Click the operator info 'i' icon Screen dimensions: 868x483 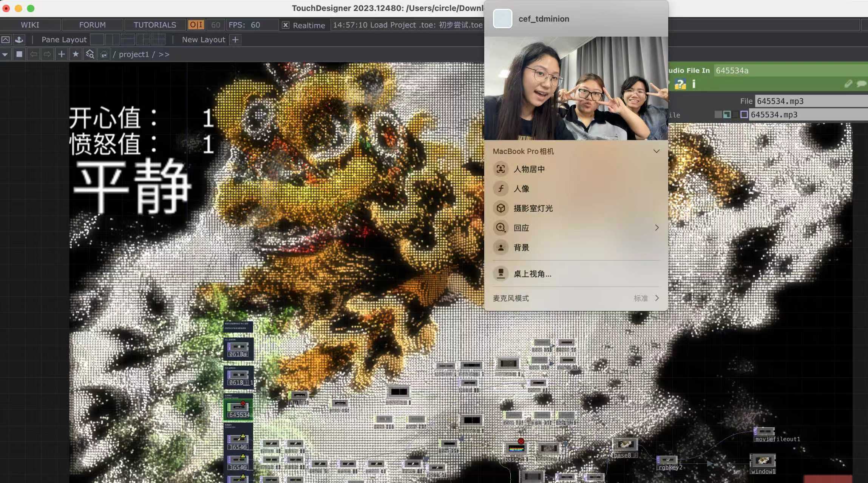tap(693, 84)
